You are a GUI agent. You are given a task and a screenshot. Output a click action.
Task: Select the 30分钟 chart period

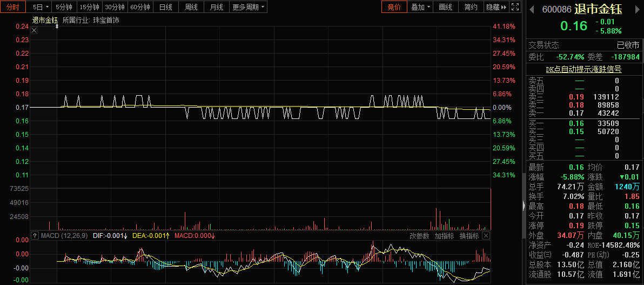pos(115,7)
